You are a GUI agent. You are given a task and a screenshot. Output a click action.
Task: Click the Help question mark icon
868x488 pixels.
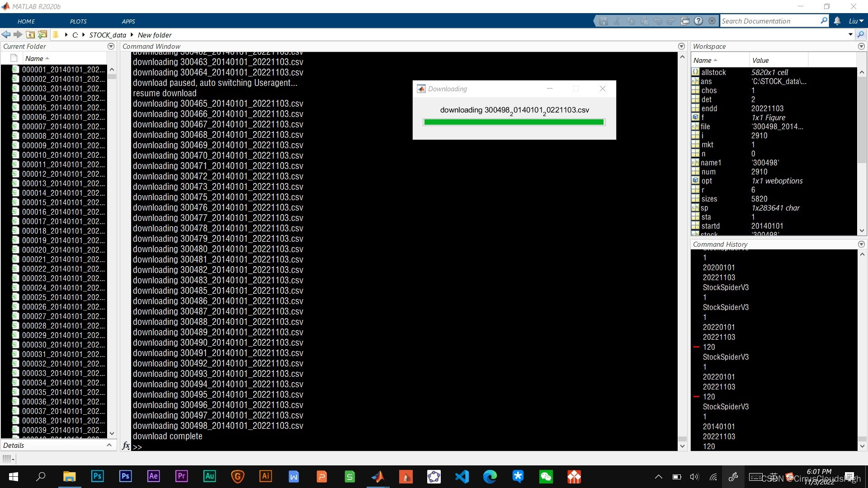tap(698, 21)
